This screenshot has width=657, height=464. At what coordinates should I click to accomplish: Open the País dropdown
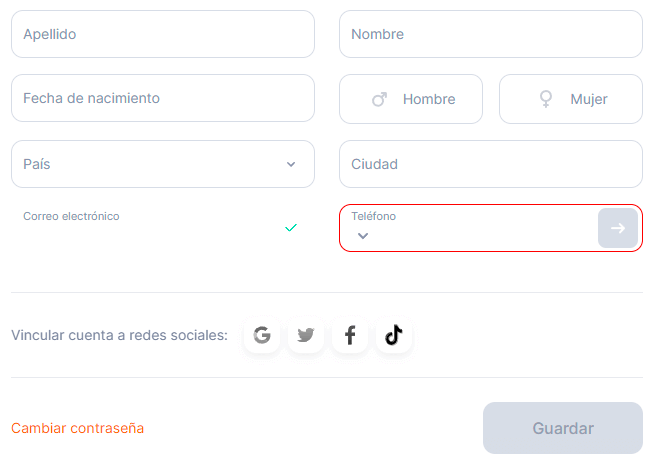pyautogui.click(x=163, y=164)
